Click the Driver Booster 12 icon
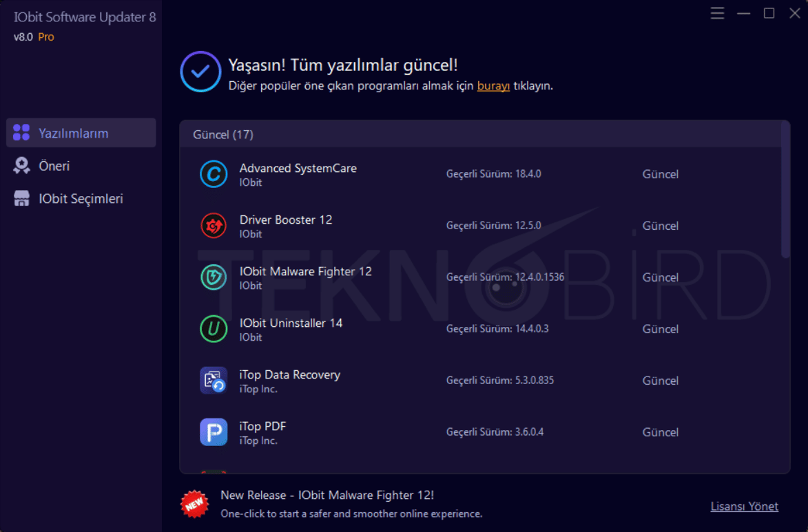This screenshot has width=808, height=532. pyautogui.click(x=214, y=226)
